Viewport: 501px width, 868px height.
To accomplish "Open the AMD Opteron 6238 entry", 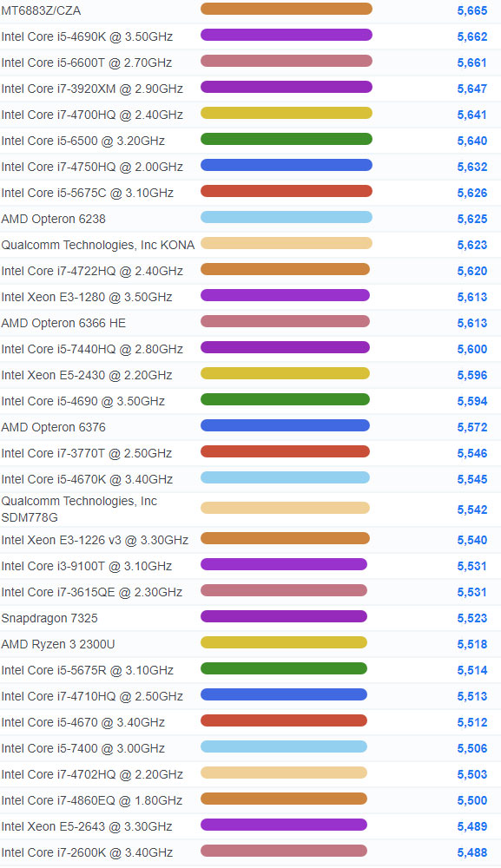I will click(53, 219).
